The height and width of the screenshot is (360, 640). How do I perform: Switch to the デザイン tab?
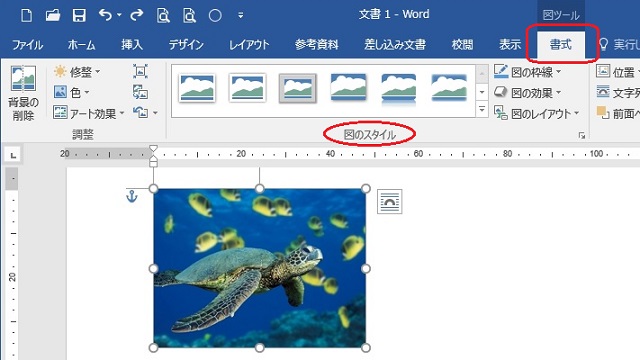point(186,44)
